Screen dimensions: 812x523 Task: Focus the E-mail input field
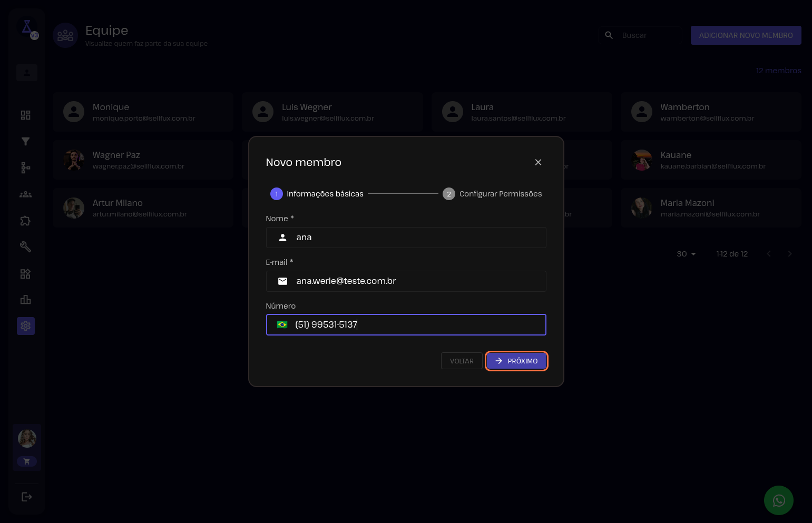pyautogui.click(x=416, y=281)
